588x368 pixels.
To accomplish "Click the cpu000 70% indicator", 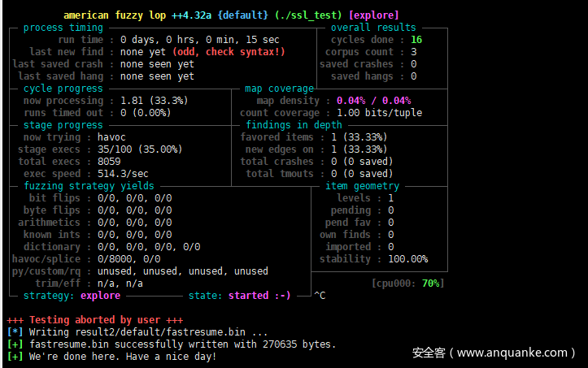I will (x=408, y=284).
